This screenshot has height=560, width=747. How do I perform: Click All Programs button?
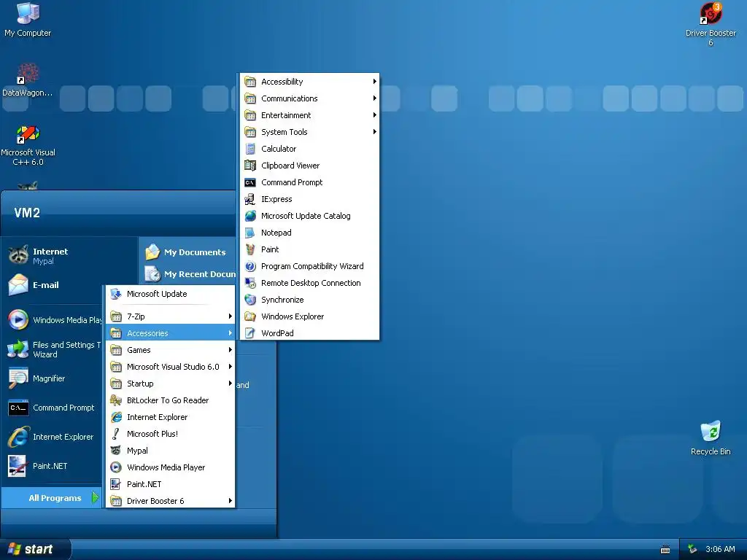click(x=53, y=498)
